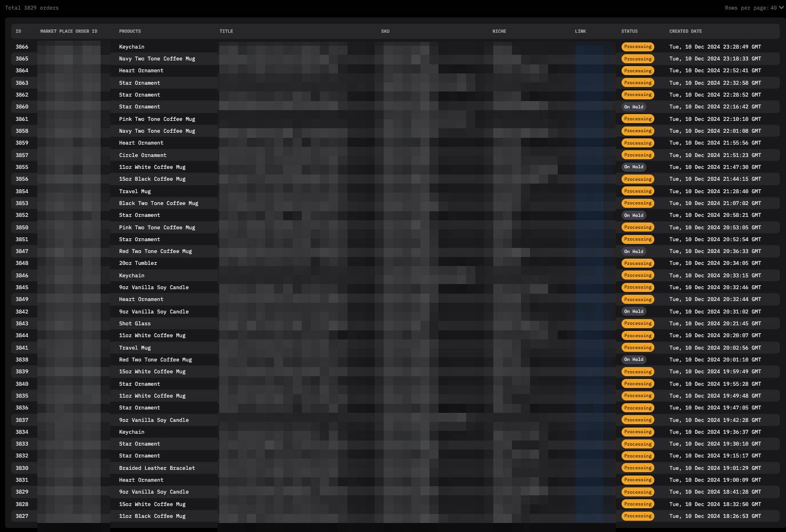
Task: Click the SKU column header
Action: click(x=385, y=31)
